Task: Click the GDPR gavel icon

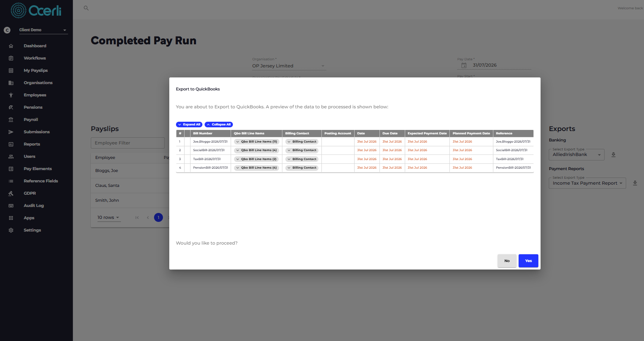Action: coord(11,193)
